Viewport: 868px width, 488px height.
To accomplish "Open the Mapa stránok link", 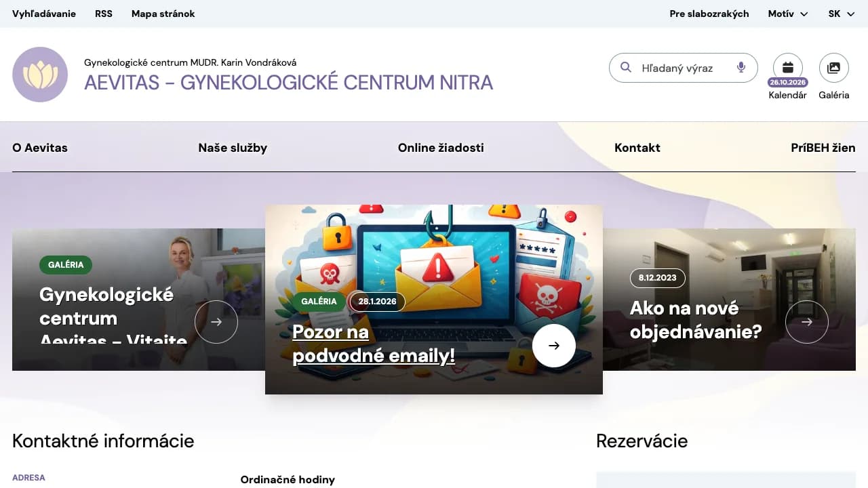I will pyautogui.click(x=163, y=14).
